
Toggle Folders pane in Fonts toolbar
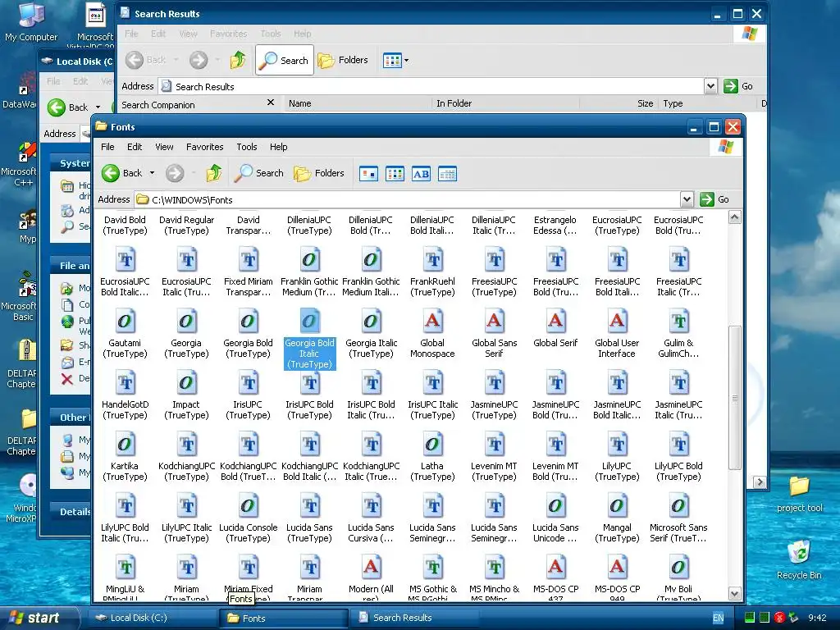click(x=319, y=173)
